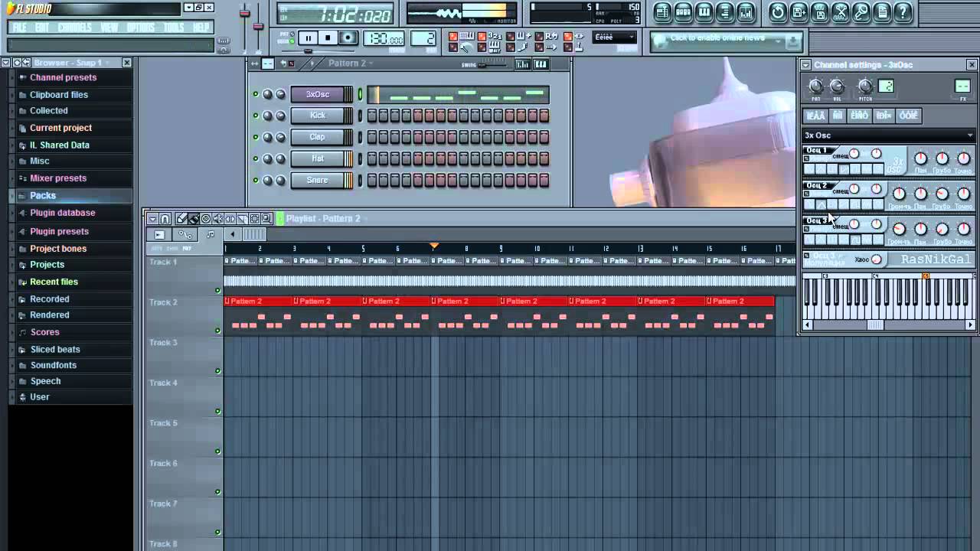This screenshot has width=980, height=551.
Task: Open the VIEW menu
Action: click(x=109, y=28)
